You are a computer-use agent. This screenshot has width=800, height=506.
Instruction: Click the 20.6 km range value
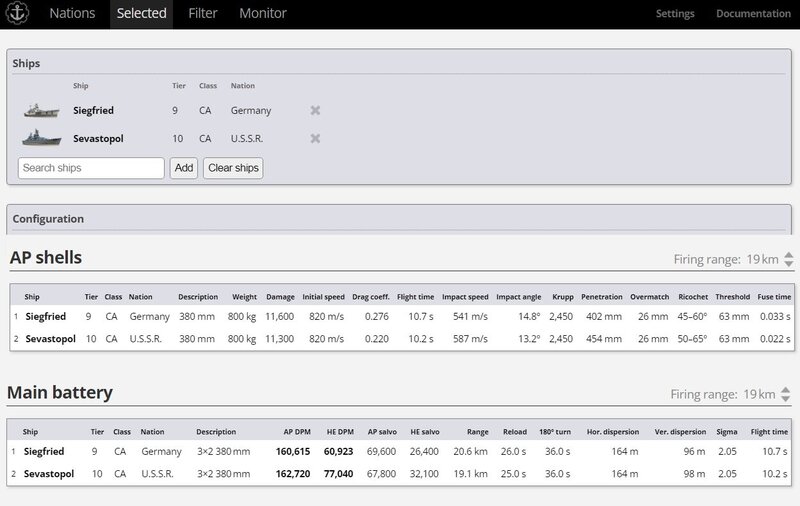[x=470, y=451]
